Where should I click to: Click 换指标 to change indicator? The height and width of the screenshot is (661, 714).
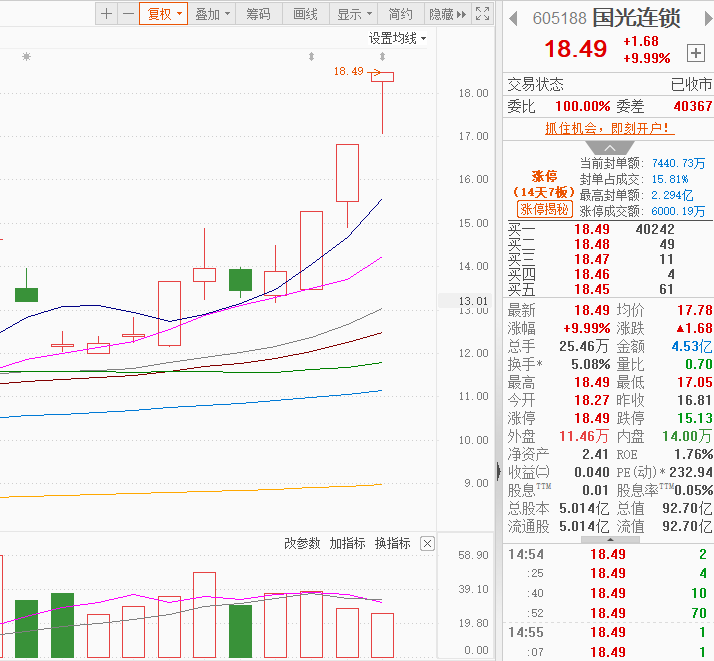[392, 543]
